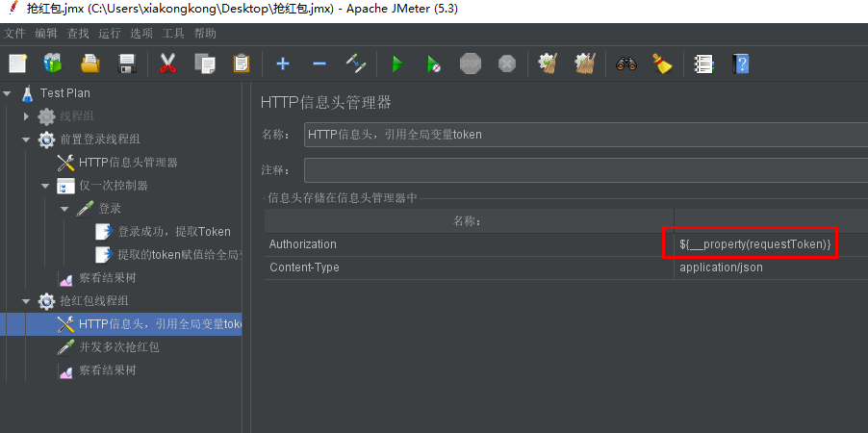Collapse the 仅一次控制器 node arrow

(45, 186)
